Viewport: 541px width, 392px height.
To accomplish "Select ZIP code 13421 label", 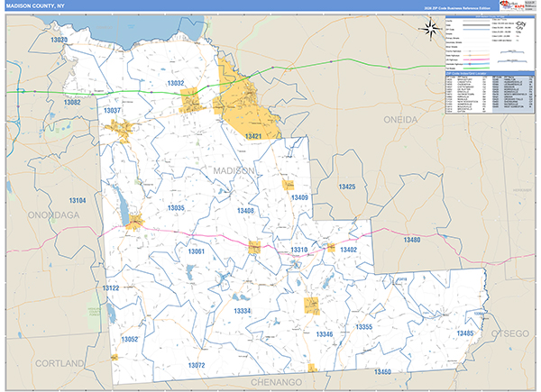I will tap(253, 135).
